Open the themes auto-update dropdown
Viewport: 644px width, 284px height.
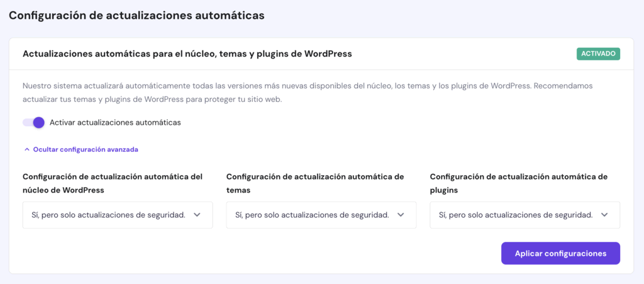(x=321, y=215)
